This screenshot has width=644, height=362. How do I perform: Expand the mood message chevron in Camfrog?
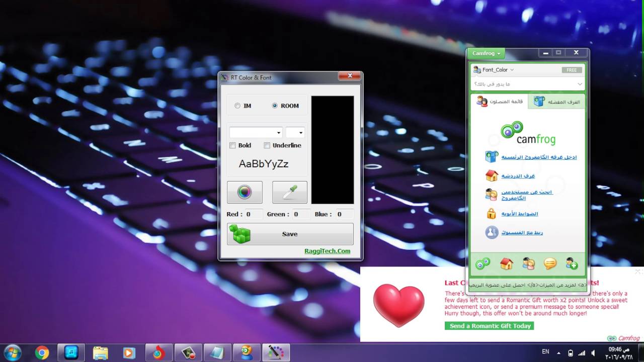click(580, 84)
